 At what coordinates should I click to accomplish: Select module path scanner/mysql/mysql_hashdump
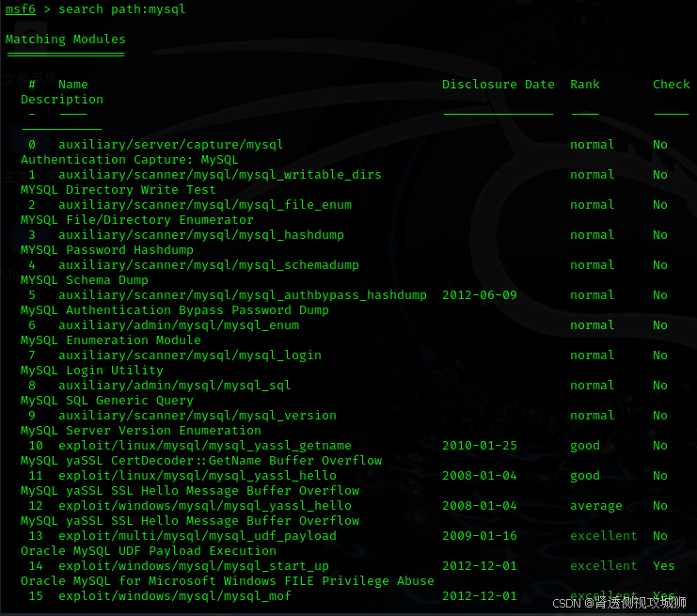[x=201, y=235]
